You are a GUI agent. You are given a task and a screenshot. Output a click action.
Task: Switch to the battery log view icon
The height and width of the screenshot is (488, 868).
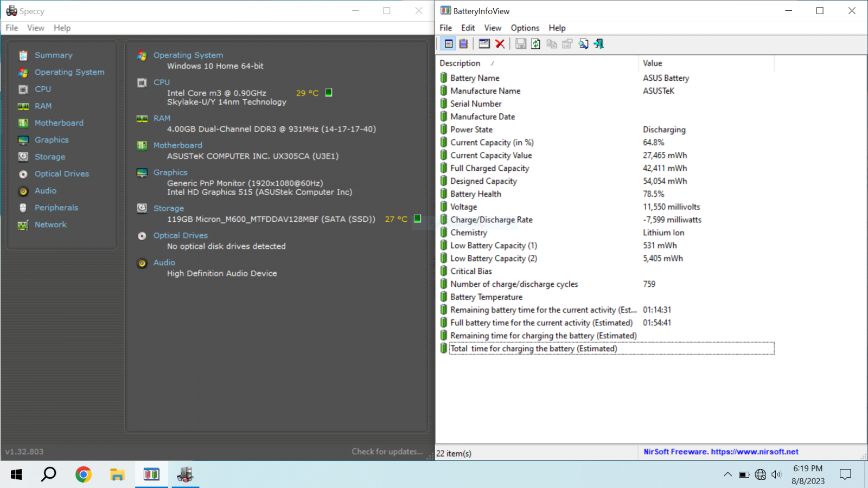point(463,44)
